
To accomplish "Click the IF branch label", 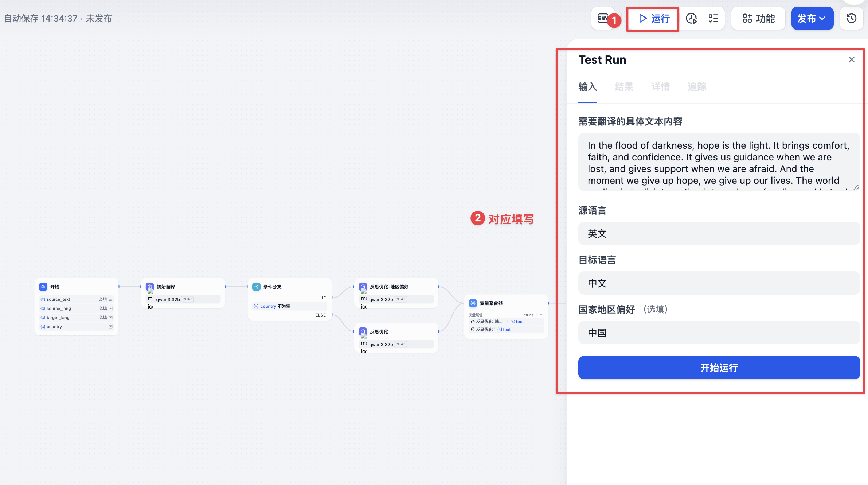I will coord(324,298).
